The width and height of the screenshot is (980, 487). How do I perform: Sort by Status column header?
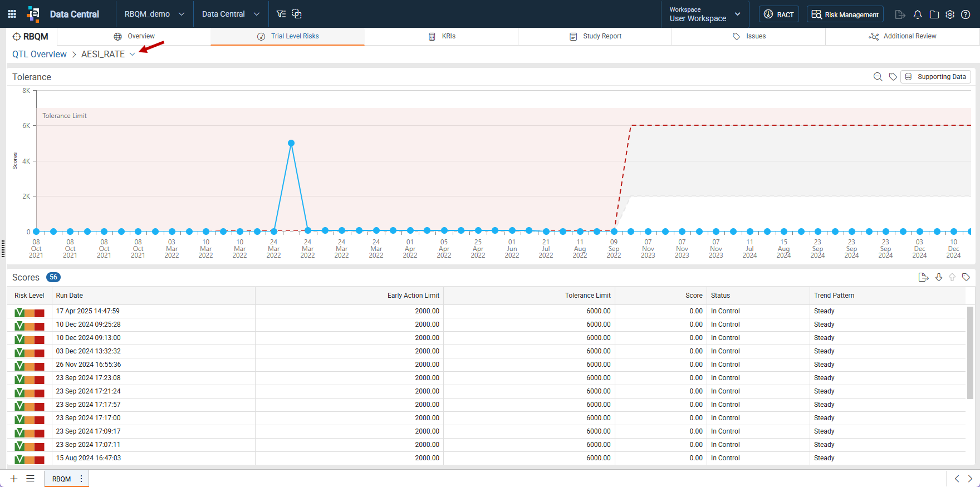tap(758, 296)
